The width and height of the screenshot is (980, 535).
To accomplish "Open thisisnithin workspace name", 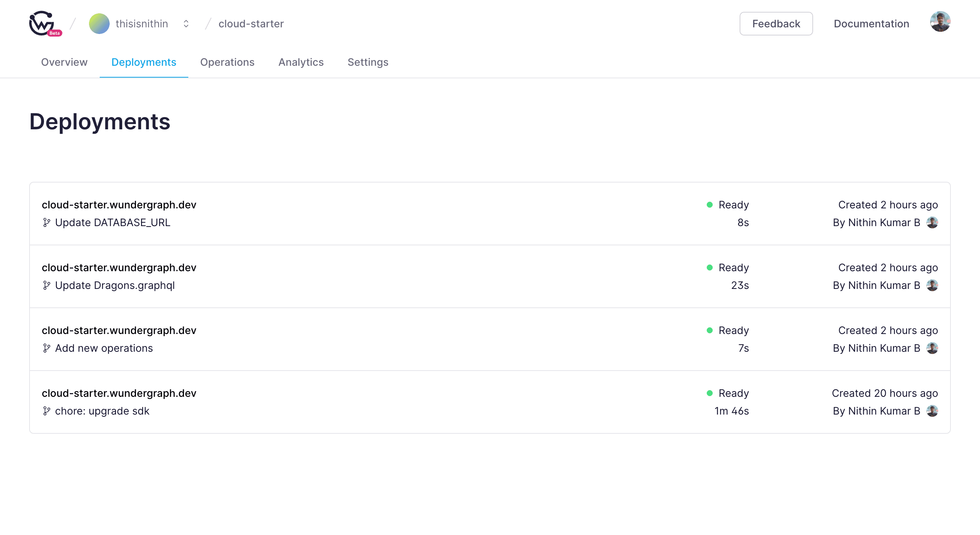I will coord(142,24).
